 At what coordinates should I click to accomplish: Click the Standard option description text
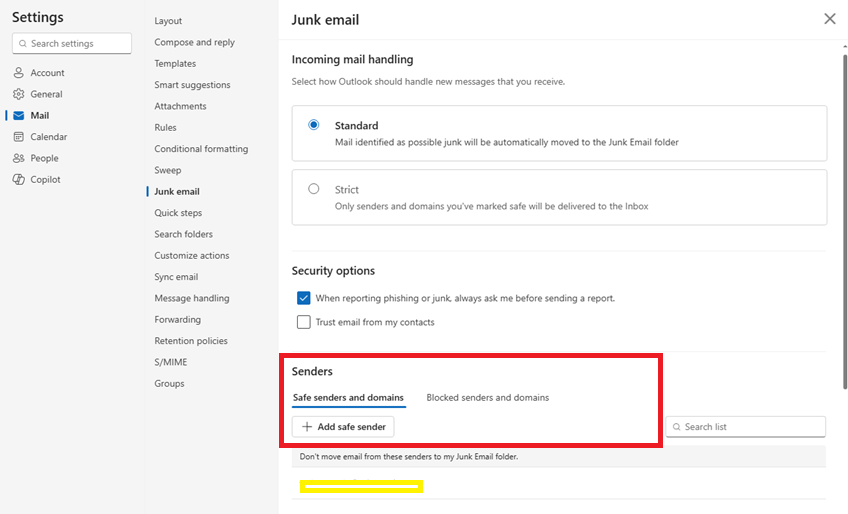pos(506,142)
